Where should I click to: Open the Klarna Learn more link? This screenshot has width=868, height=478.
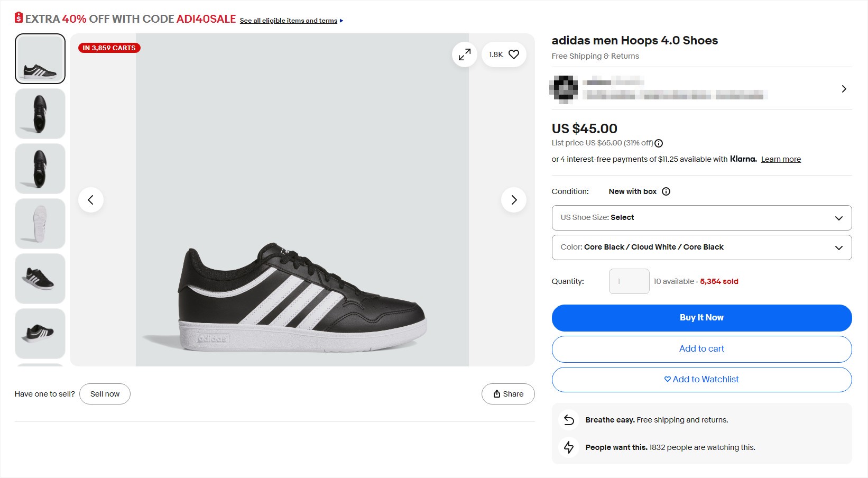(781, 159)
